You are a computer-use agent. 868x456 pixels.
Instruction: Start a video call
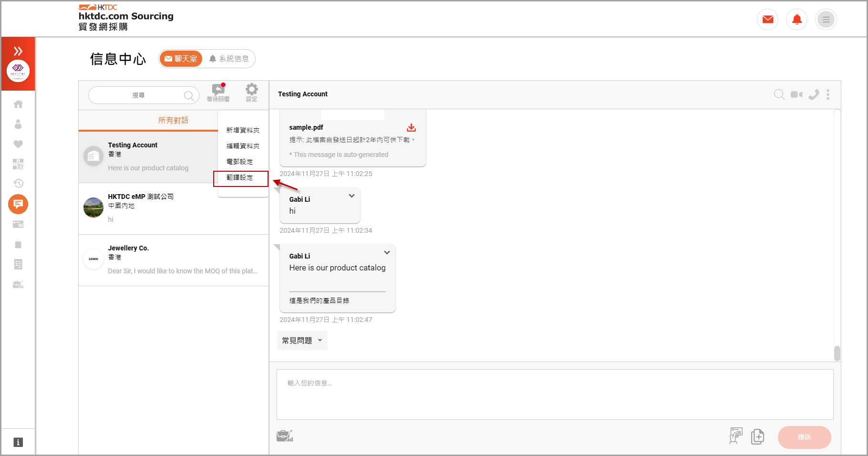[796, 94]
